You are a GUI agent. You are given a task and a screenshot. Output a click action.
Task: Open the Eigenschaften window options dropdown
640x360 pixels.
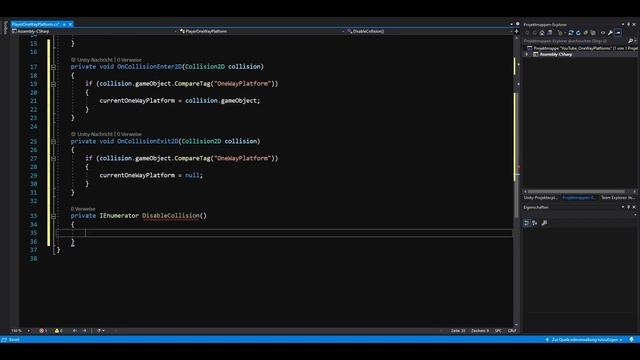coord(623,207)
